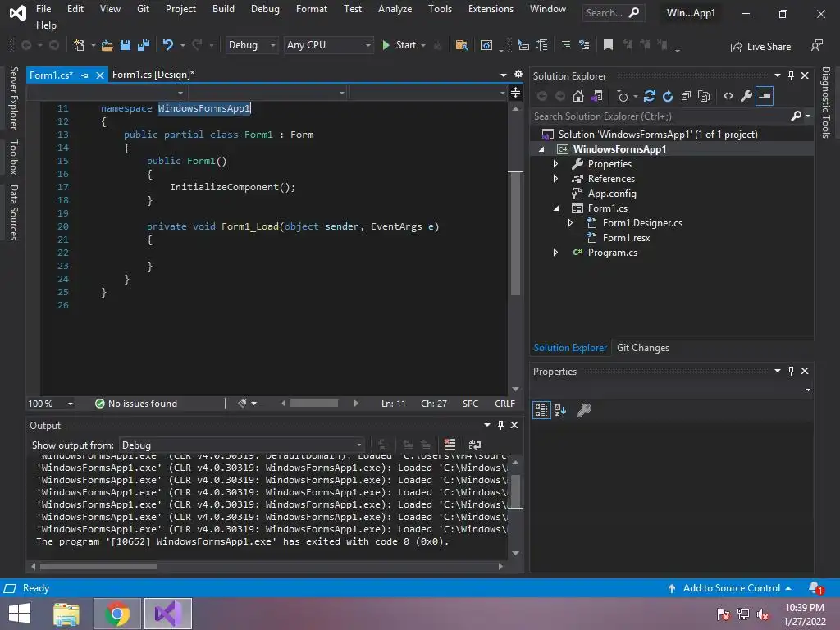Open the Analyze menu
The width and height of the screenshot is (840, 630).
point(395,9)
